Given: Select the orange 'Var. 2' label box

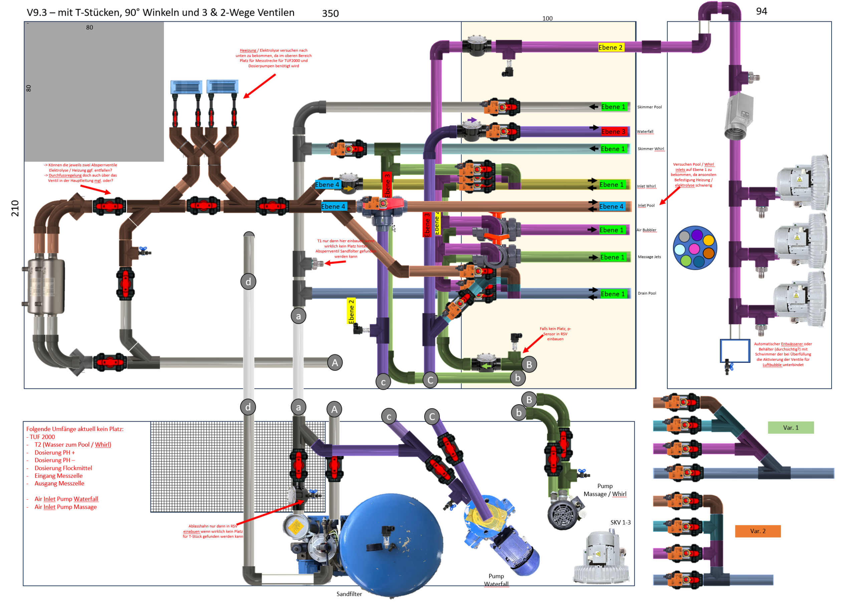Looking at the screenshot, I should click(757, 531).
